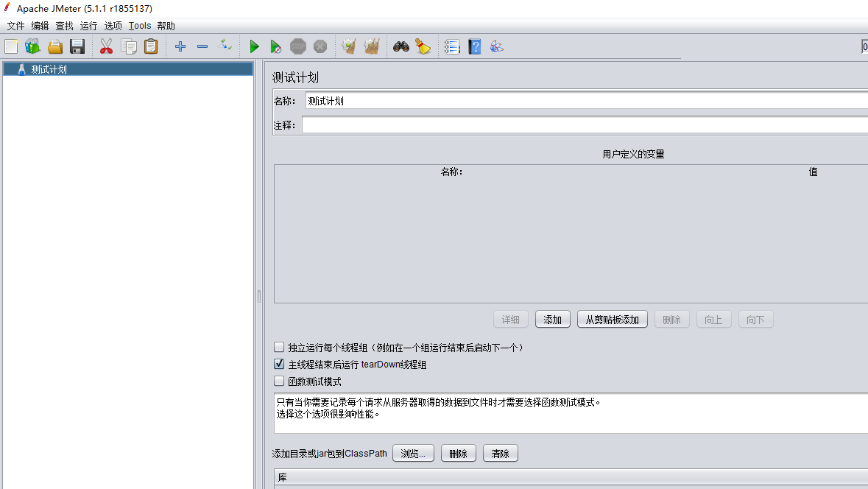The width and height of the screenshot is (868, 489).
Task: Click the 从剪贴板添加 button
Action: 613,320
